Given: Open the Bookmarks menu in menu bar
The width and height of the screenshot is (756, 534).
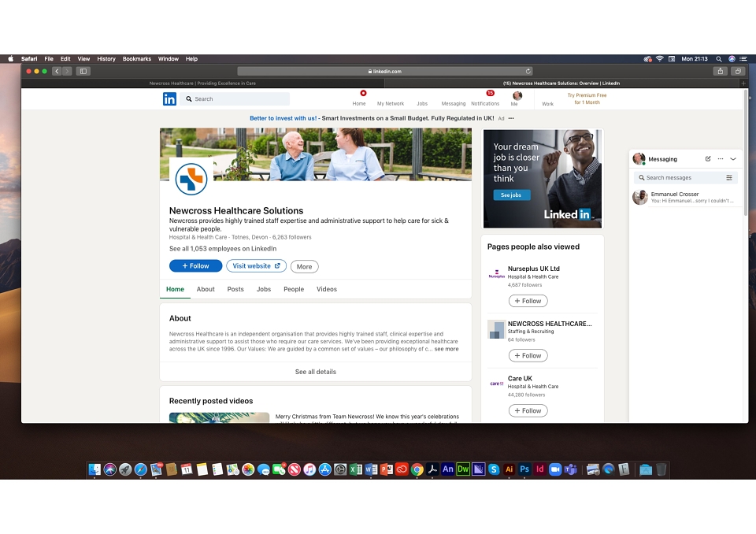Looking at the screenshot, I should [x=136, y=59].
